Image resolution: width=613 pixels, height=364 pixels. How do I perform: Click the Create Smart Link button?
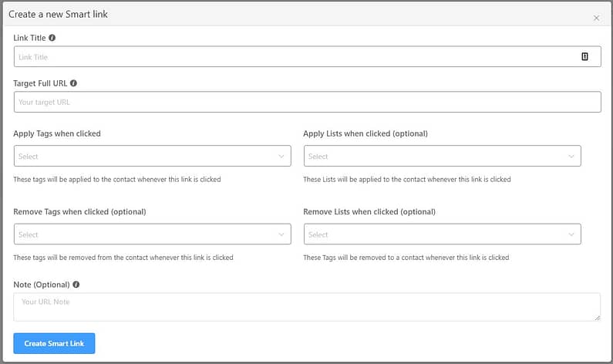click(x=54, y=343)
